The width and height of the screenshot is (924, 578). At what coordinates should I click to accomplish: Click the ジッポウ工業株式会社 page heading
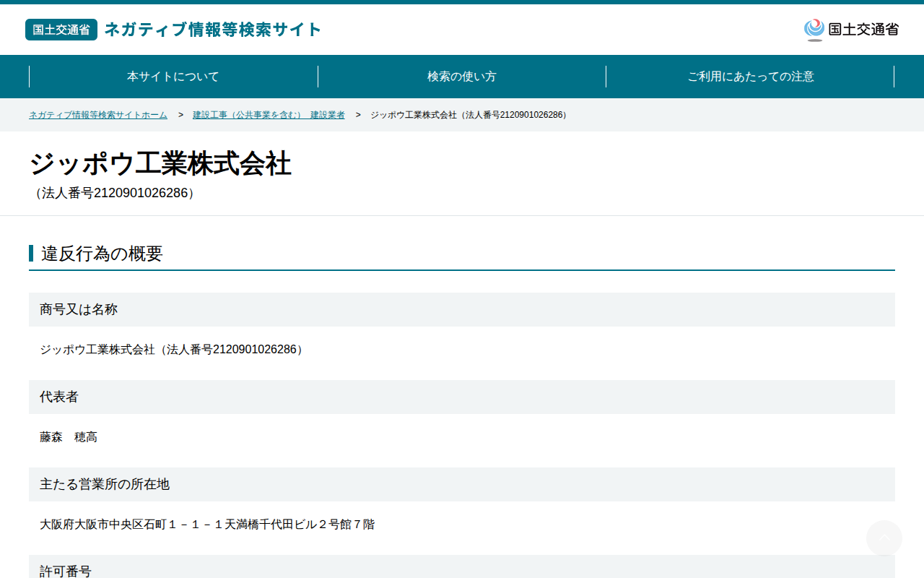coord(160,164)
